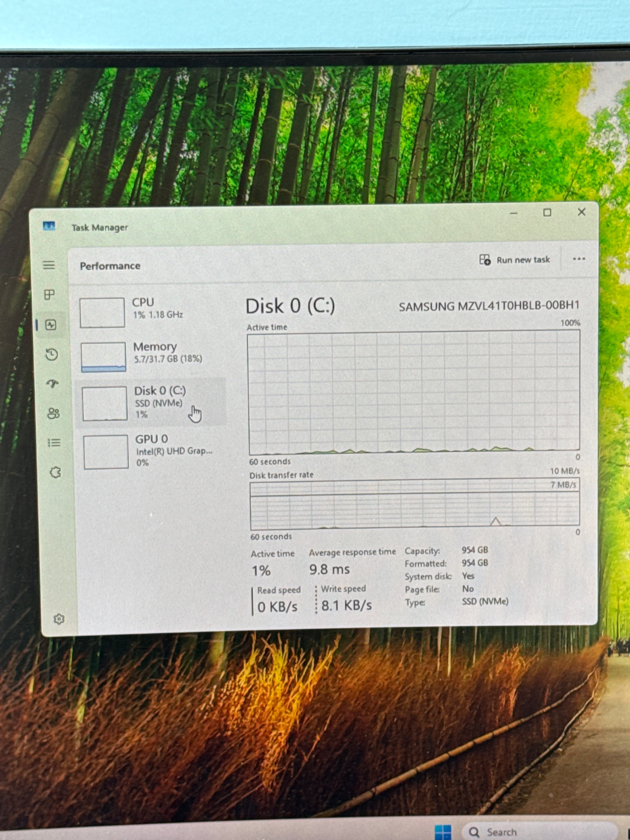
Task: Click the 5.7/31.7 GB (18%) memory text
Action: point(168,359)
